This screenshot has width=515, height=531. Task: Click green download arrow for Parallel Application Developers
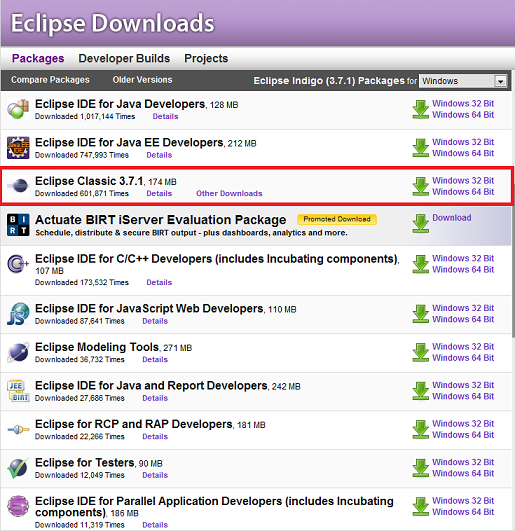click(x=421, y=506)
